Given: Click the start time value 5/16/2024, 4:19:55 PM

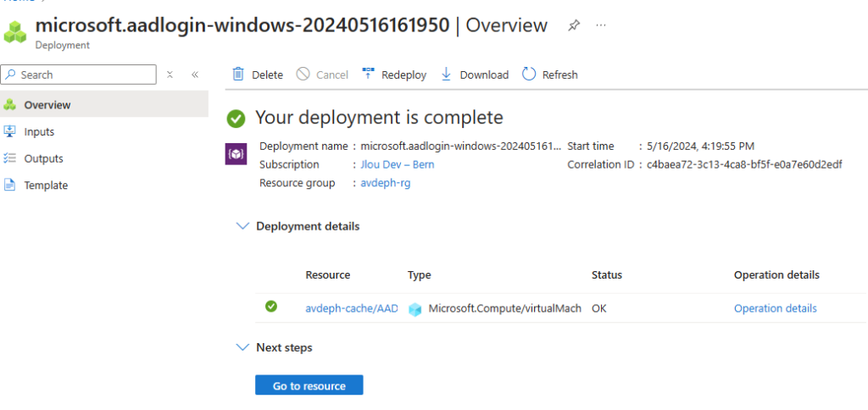Looking at the screenshot, I should (700, 146).
